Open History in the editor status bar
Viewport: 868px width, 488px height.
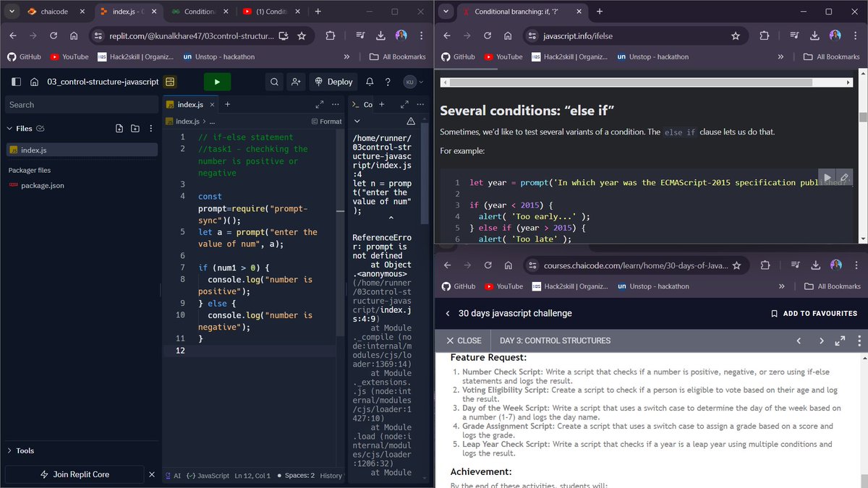[331, 476]
